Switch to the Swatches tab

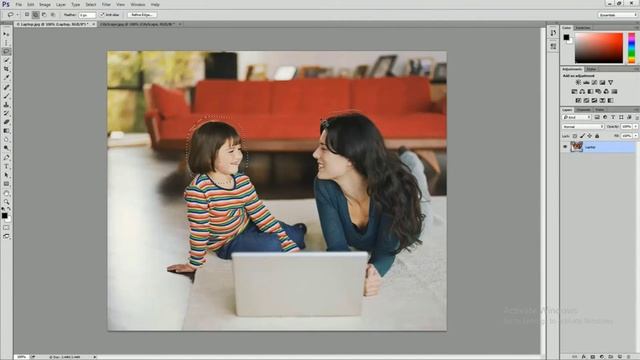582,28
